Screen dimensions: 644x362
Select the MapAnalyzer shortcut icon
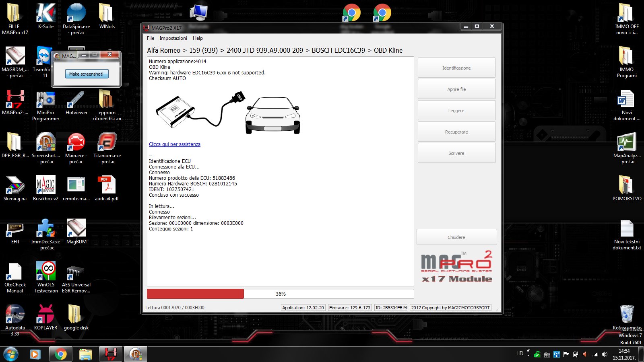(x=627, y=148)
